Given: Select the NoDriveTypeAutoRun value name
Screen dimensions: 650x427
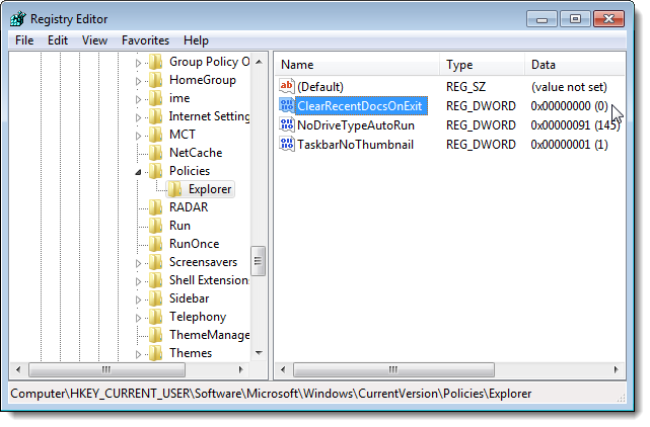Looking at the screenshot, I should tap(356, 125).
